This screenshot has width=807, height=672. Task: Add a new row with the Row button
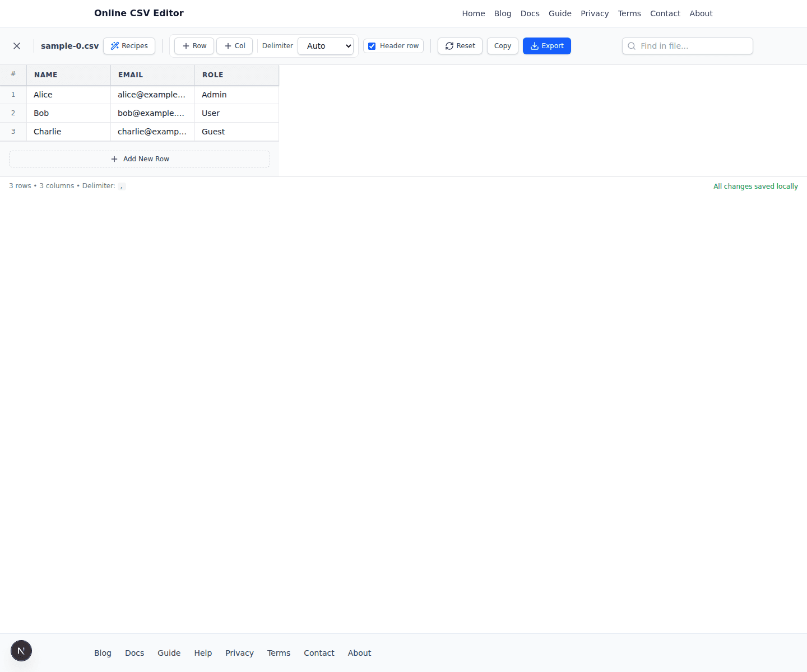pos(193,46)
